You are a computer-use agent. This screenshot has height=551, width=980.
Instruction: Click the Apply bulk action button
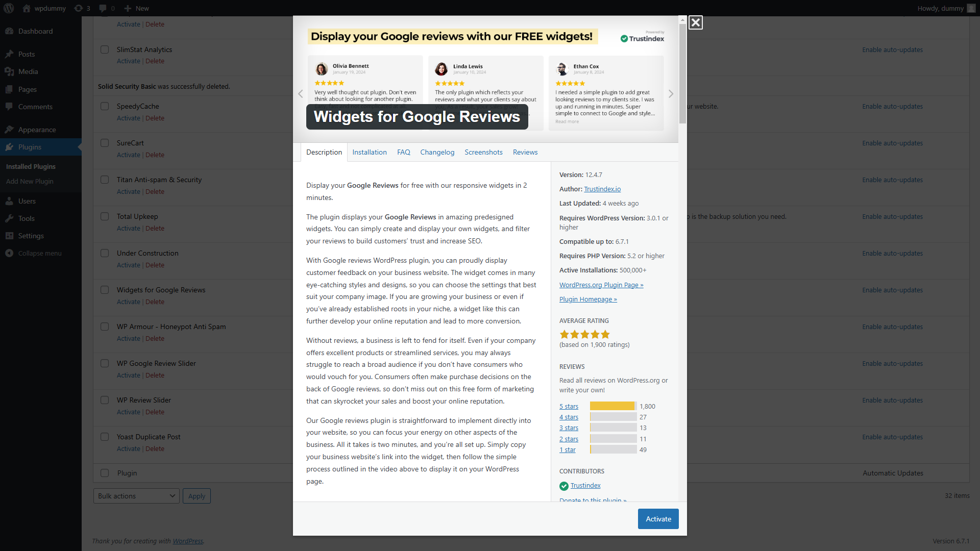(197, 496)
